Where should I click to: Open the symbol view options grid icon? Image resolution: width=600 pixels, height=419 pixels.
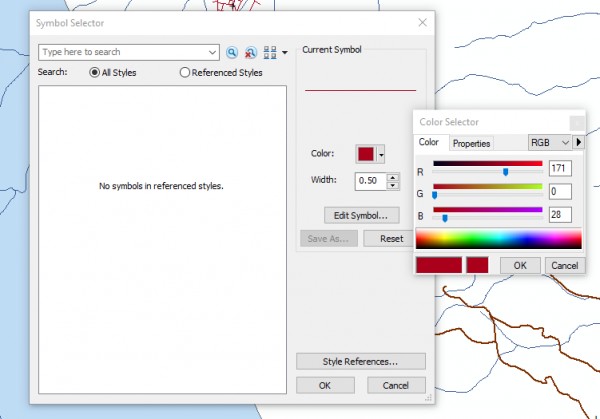[270, 52]
